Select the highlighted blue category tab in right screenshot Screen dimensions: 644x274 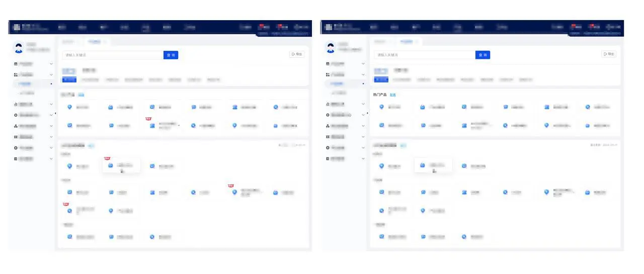[381, 79]
